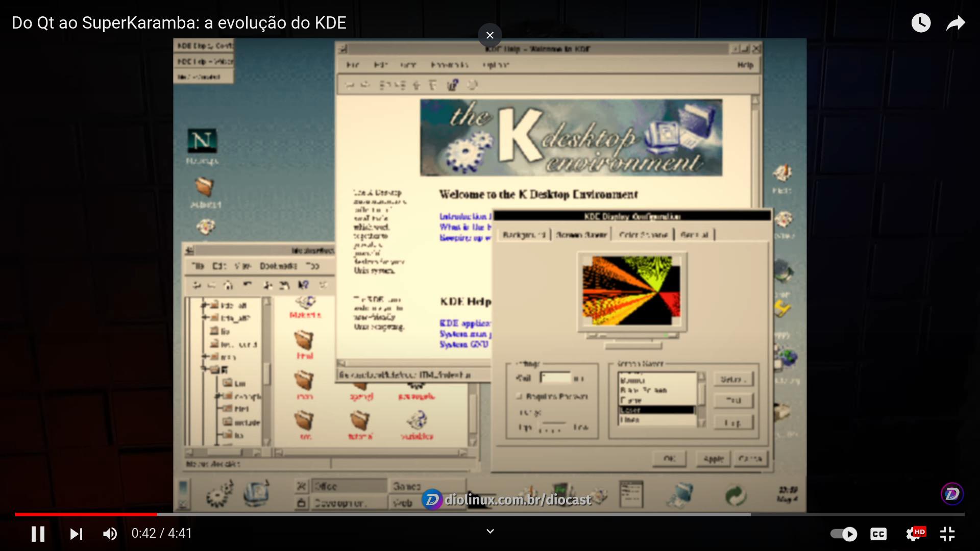Open the HD settings gear
This screenshot has height=551, width=980.
tap(915, 534)
